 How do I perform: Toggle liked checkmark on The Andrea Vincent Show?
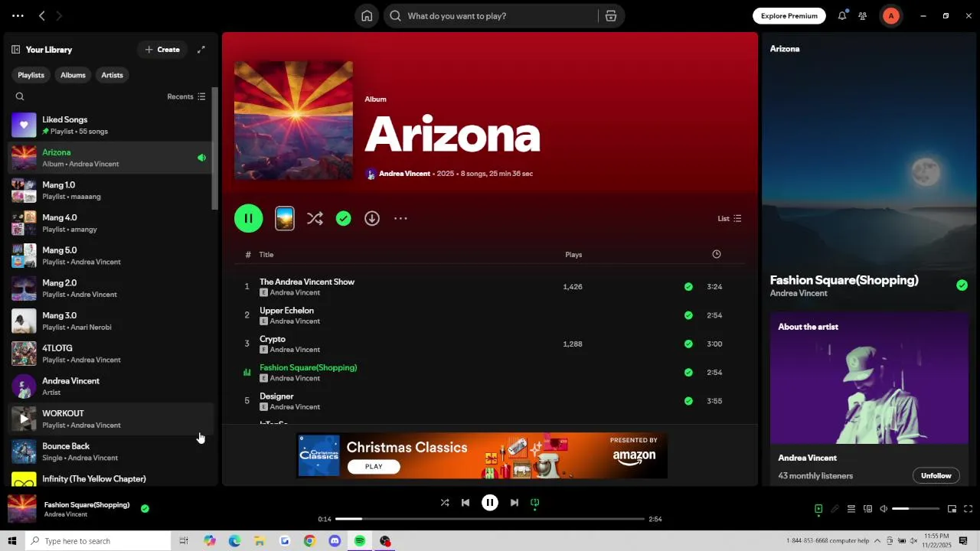[688, 287]
